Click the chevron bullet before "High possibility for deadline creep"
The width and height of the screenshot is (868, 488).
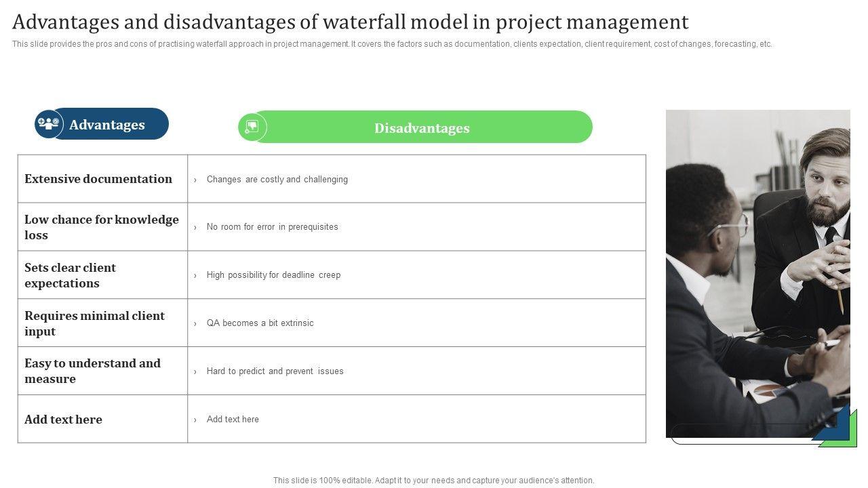pyautogui.click(x=195, y=276)
